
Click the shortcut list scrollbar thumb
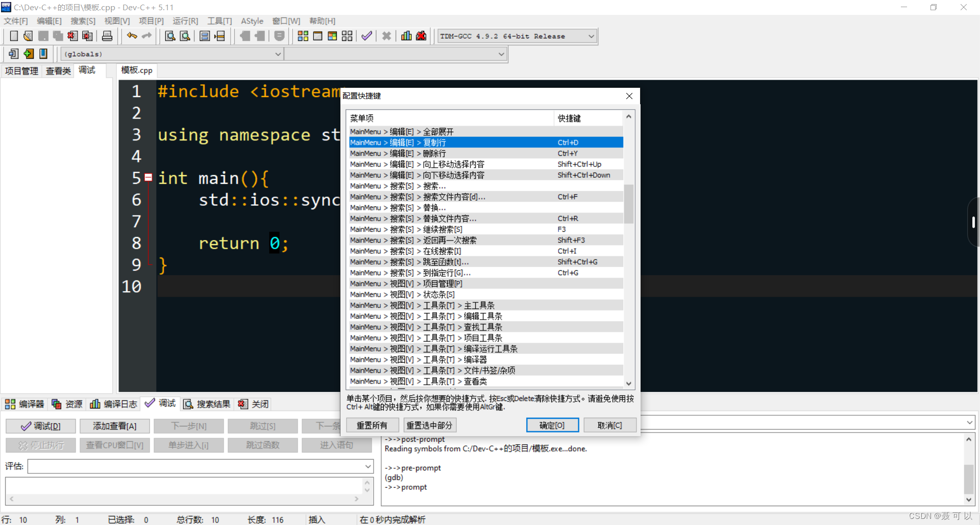click(629, 203)
